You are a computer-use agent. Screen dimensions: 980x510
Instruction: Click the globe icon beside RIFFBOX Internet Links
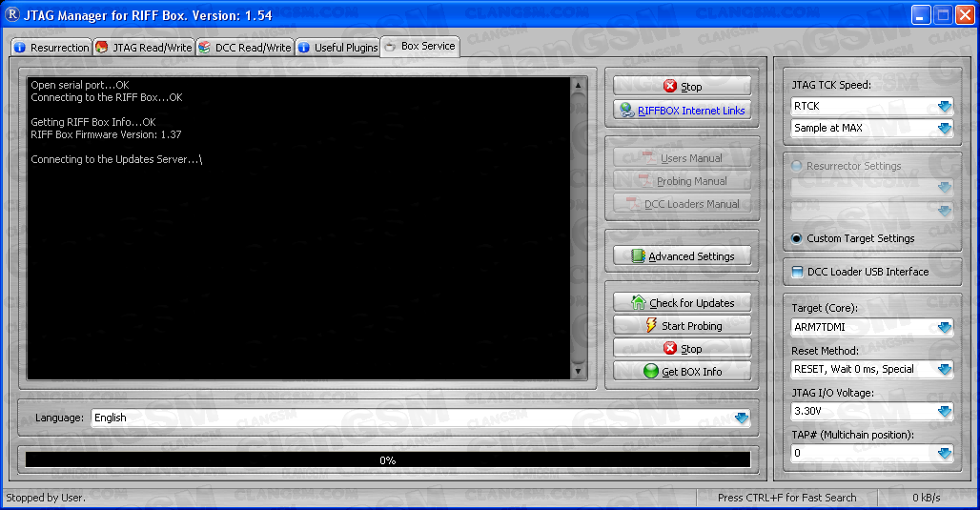click(627, 110)
